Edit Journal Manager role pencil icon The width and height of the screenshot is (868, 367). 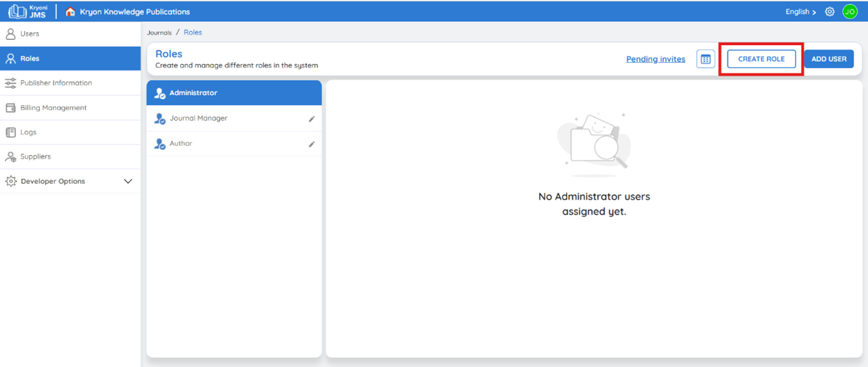click(312, 119)
